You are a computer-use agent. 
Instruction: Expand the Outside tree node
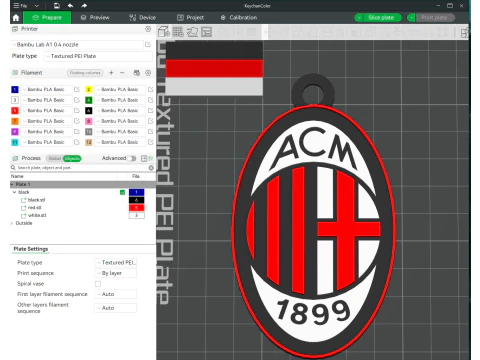pyautogui.click(x=12, y=223)
